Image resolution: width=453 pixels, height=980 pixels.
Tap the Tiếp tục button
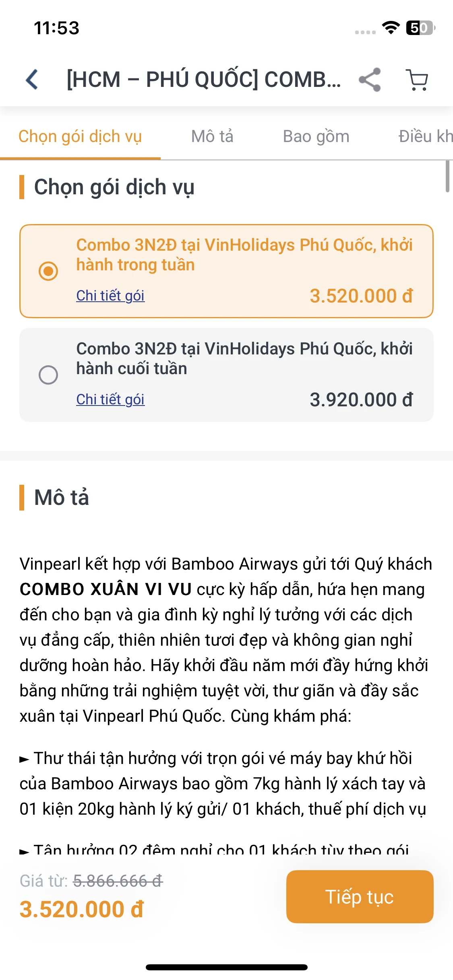(360, 897)
